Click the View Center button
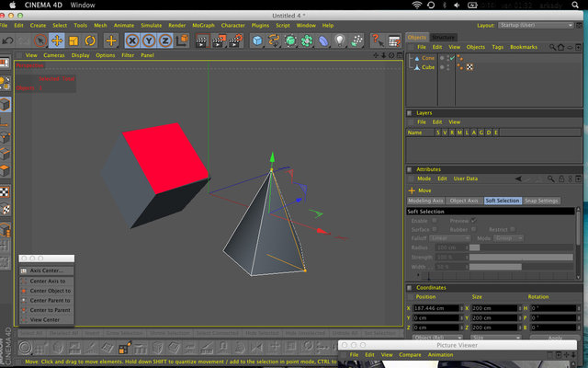The height and width of the screenshot is (368, 588). 47,320
